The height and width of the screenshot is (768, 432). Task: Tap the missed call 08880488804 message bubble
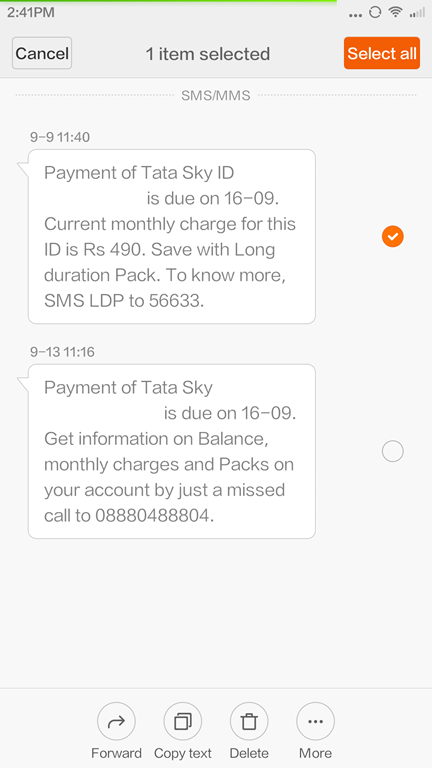(x=171, y=451)
